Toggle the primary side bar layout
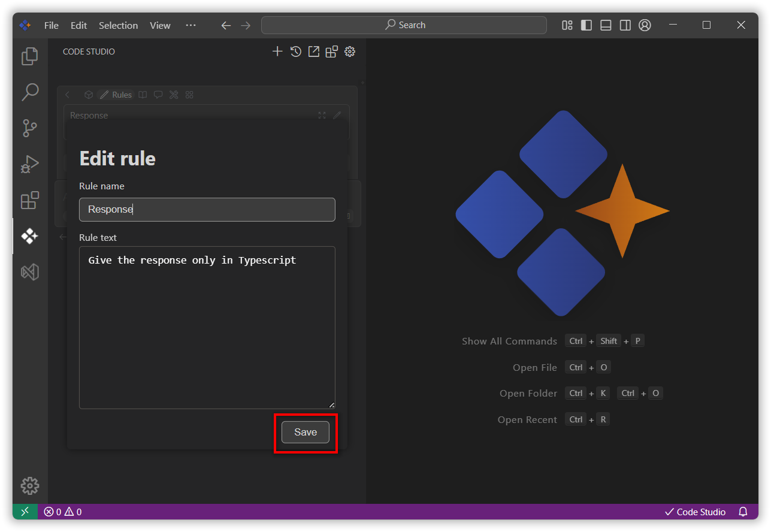The image size is (771, 532). (586, 25)
